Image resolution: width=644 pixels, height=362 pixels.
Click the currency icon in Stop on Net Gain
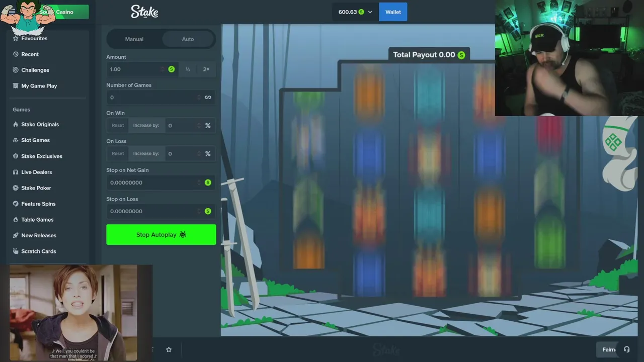(x=208, y=183)
